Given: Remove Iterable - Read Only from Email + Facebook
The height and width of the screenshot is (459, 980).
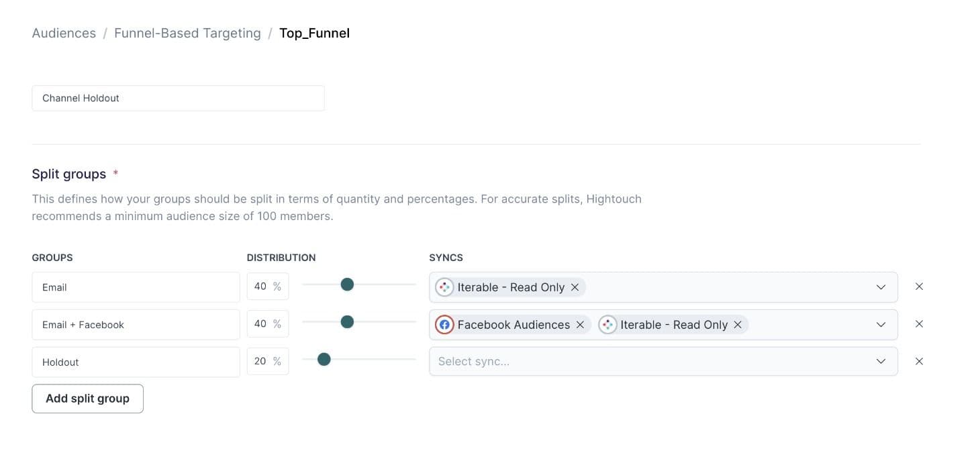Looking at the screenshot, I should click(x=738, y=324).
